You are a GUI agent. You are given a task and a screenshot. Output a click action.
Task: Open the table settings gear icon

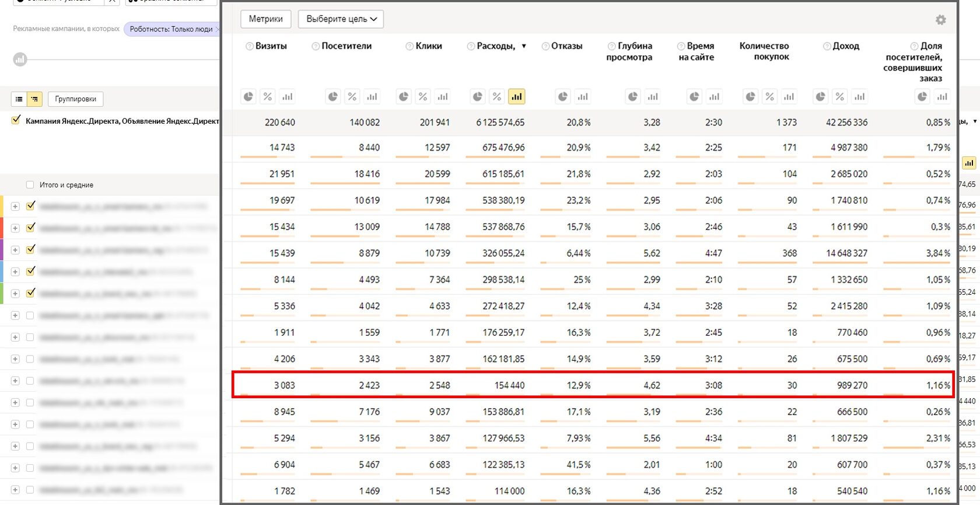pyautogui.click(x=940, y=20)
